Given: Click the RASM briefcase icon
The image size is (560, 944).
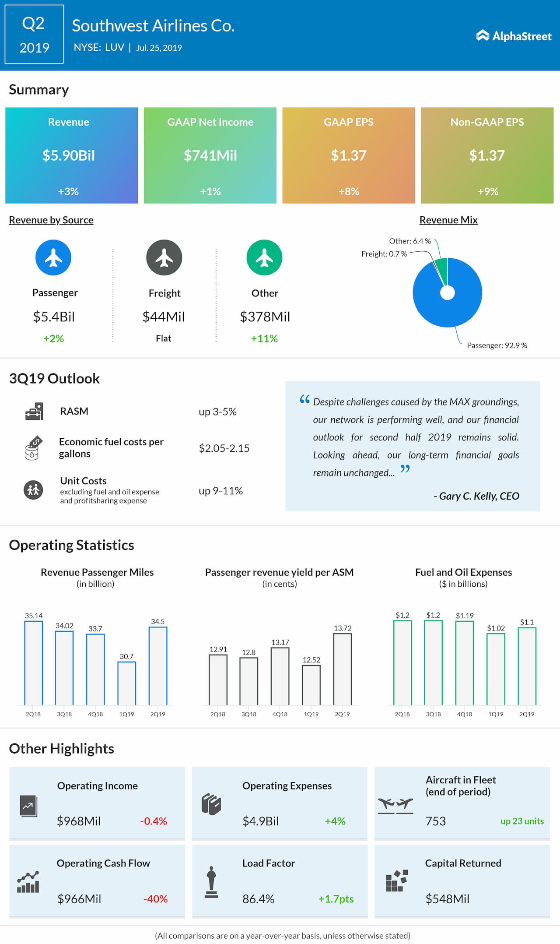Looking at the screenshot, I should pos(34,412).
